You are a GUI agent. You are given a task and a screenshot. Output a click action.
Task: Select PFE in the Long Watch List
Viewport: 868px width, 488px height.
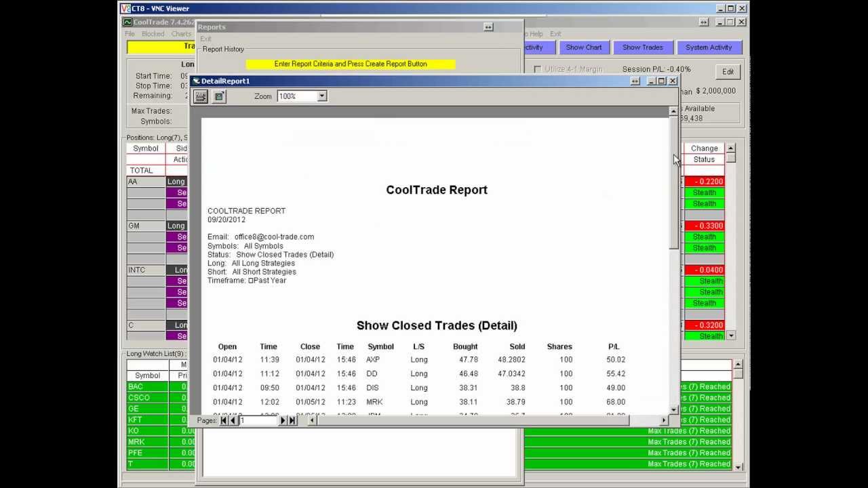[x=147, y=453]
